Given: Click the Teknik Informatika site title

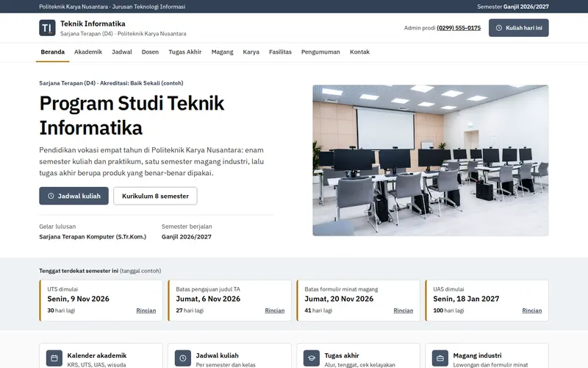Looking at the screenshot, I should [x=93, y=24].
